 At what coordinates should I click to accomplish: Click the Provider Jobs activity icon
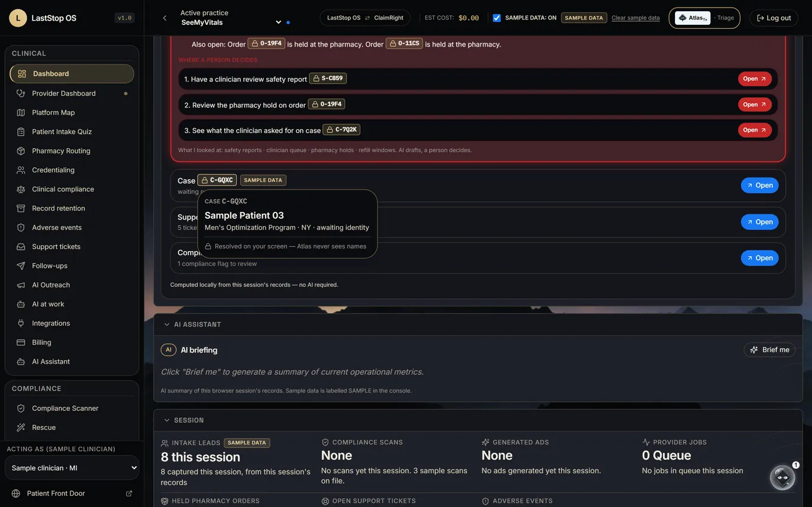click(x=646, y=442)
